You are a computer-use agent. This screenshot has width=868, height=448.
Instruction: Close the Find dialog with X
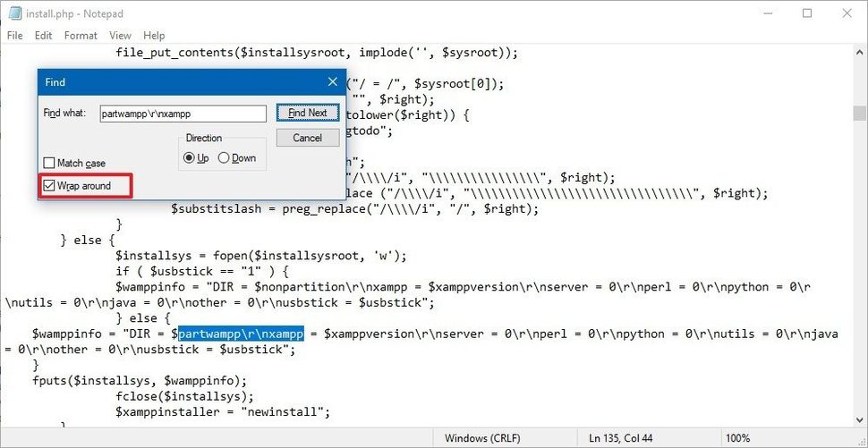(x=333, y=82)
